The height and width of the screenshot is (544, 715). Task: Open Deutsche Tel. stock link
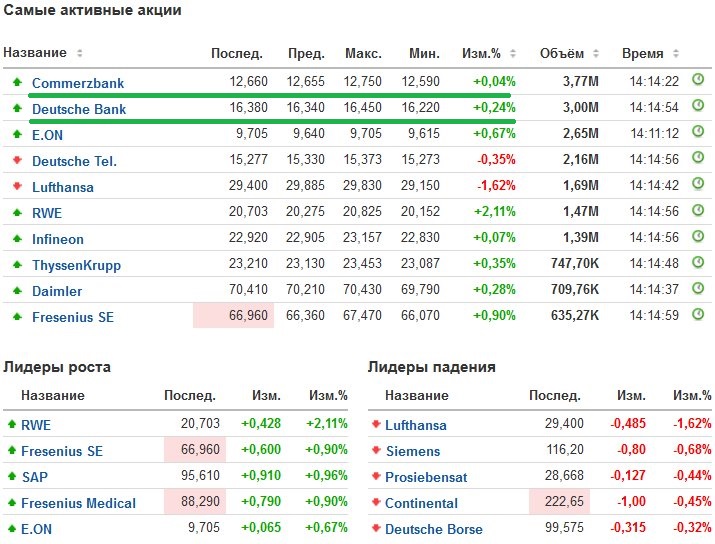coord(74,161)
